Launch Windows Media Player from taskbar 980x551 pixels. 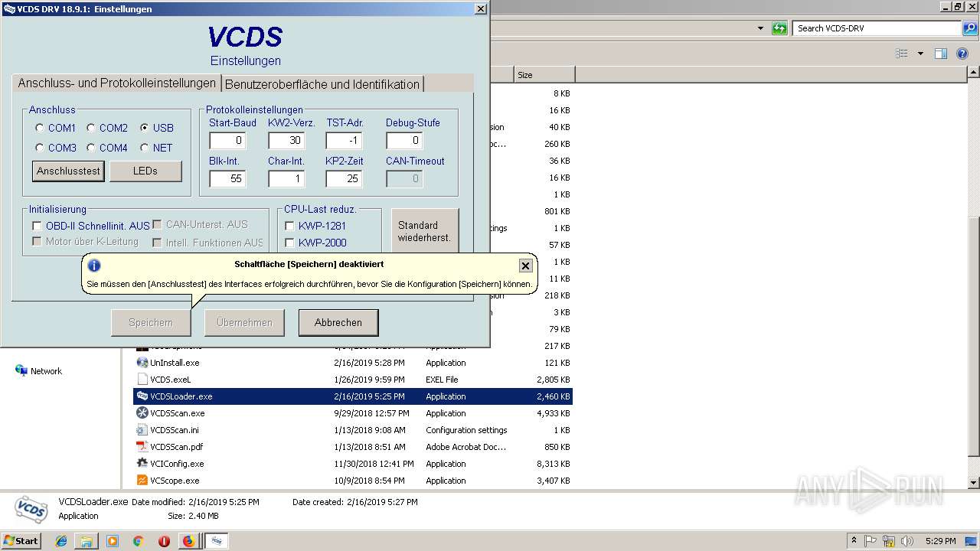click(x=113, y=541)
